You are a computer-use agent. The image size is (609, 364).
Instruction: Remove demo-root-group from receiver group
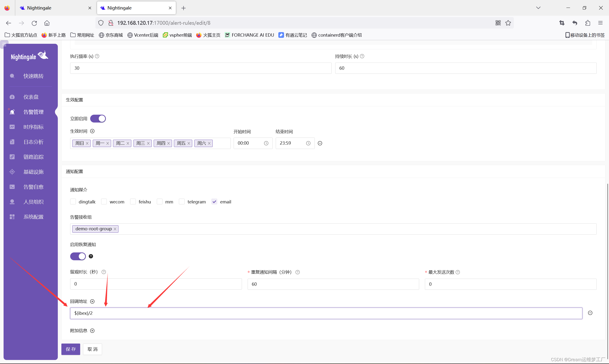pyautogui.click(x=115, y=229)
